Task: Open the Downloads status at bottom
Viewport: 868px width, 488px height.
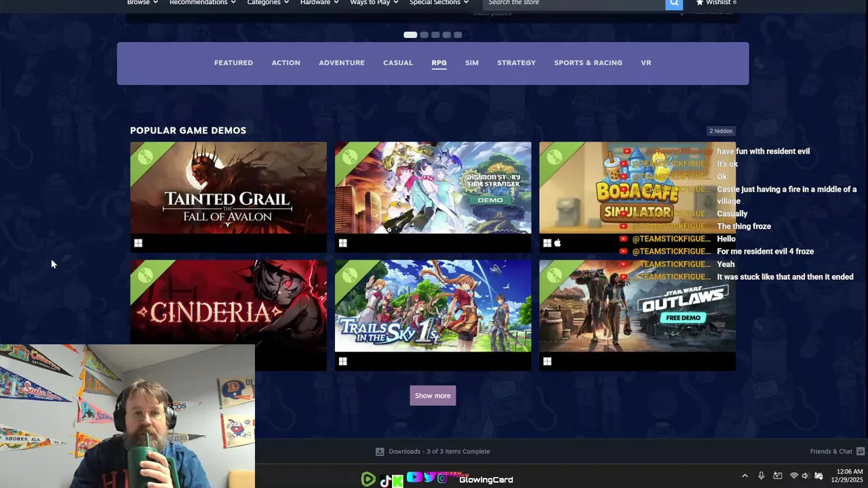Action: (x=433, y=451)
